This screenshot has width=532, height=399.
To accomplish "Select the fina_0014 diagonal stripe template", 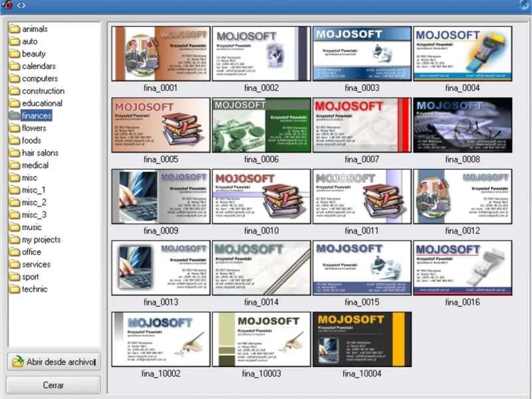I will tap(261, 268).
